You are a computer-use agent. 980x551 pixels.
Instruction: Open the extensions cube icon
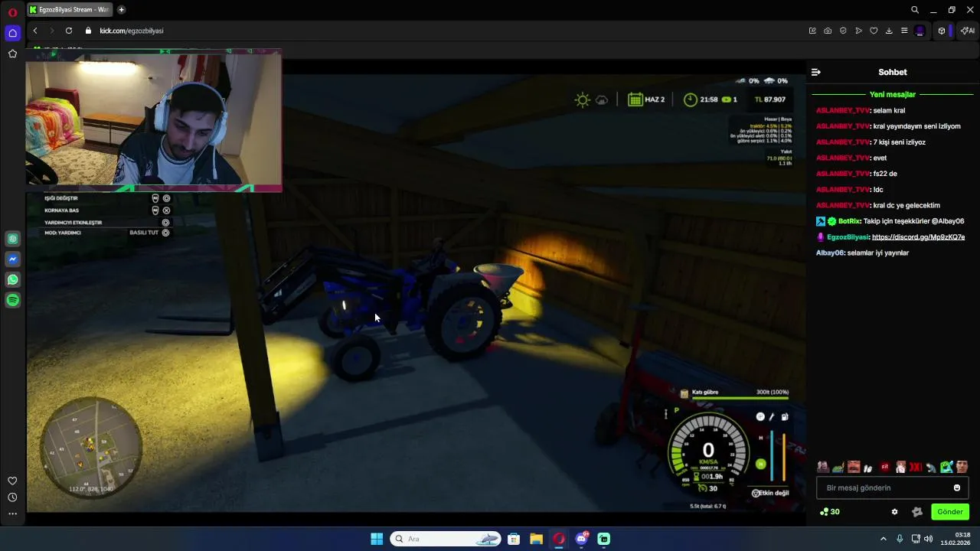tap(942, 31)
